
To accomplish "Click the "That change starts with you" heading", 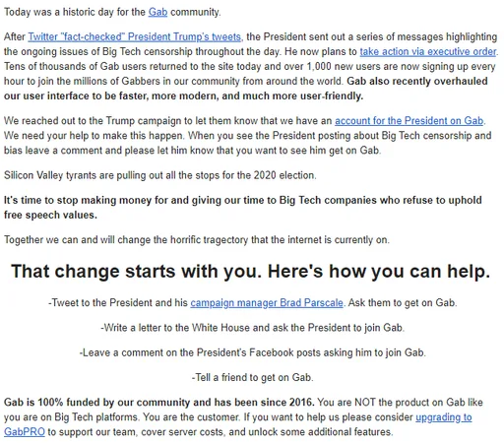I will (251, 272).
